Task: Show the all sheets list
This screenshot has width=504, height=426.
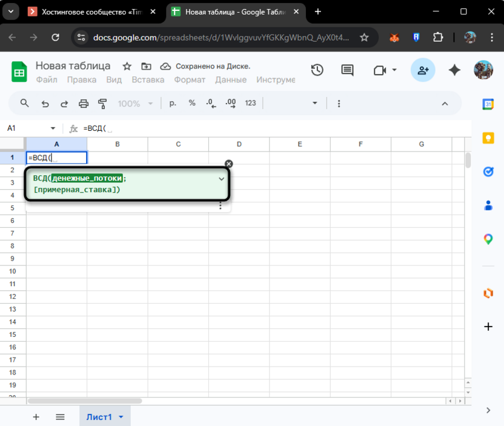Action: tap(60, 417)
